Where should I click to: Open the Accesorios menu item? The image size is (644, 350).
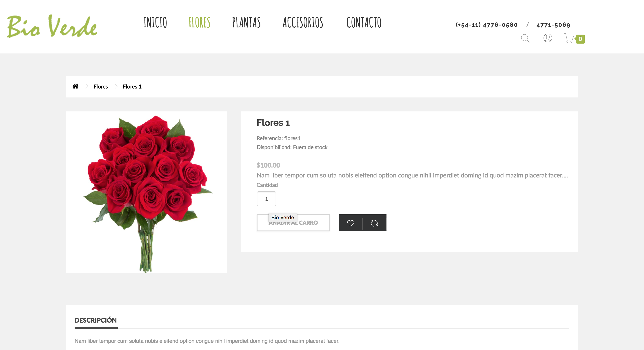point(303,22)
